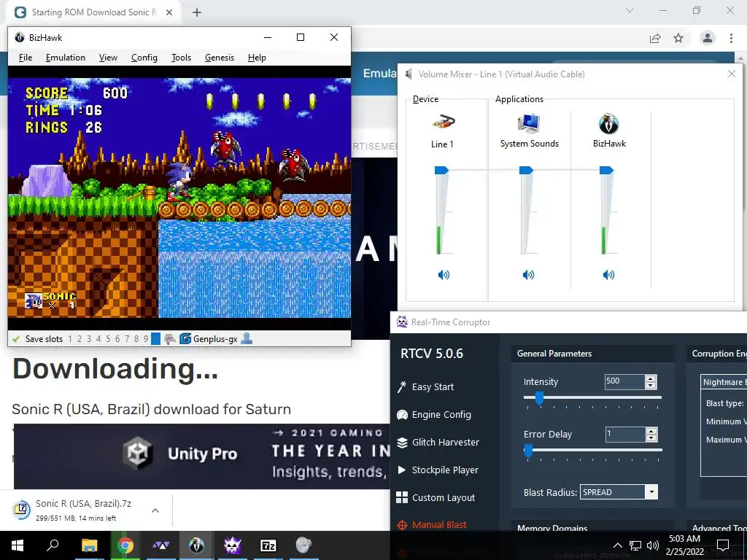The image size is (747, 560).
Task: Increase the Intensity value with up arrow
Action: [651, 378]
